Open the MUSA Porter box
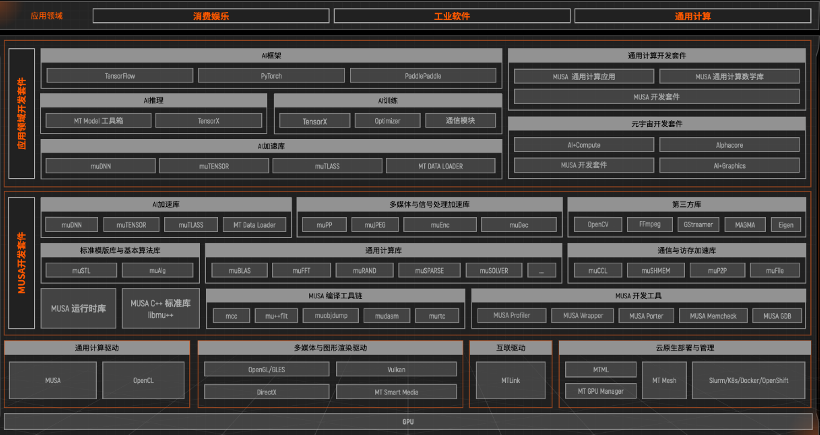Screen dimensions: 820x435 point(646,316)
